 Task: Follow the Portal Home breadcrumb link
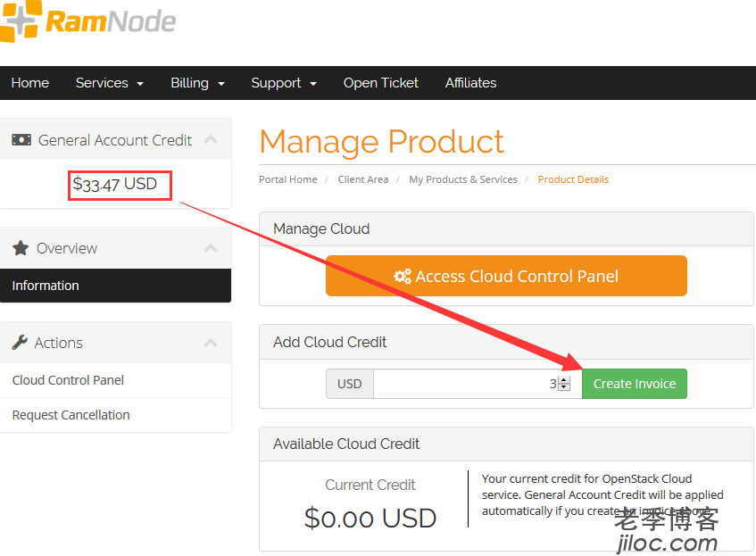(x=287, y=179)
